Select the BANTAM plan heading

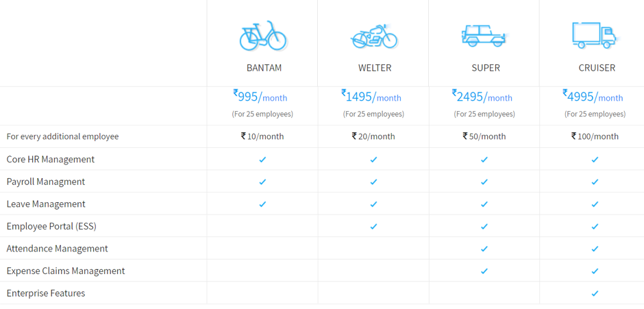point(264,69)
